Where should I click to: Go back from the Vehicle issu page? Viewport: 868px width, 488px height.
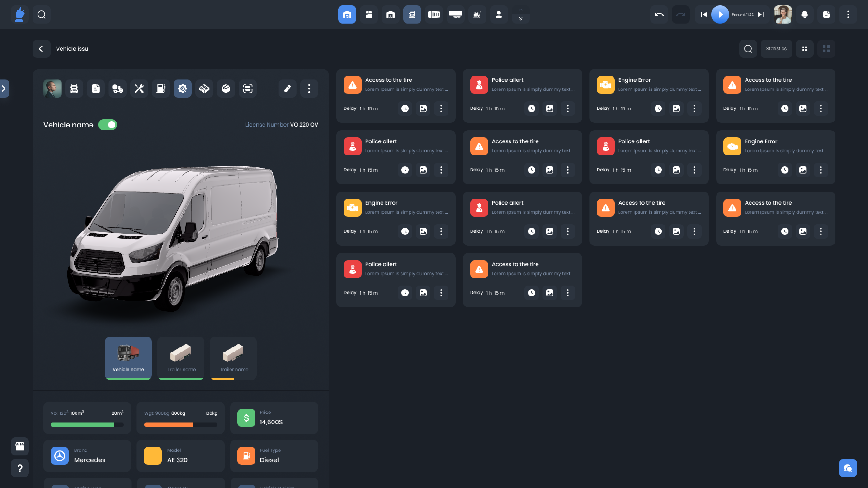[x=41, y=49]
